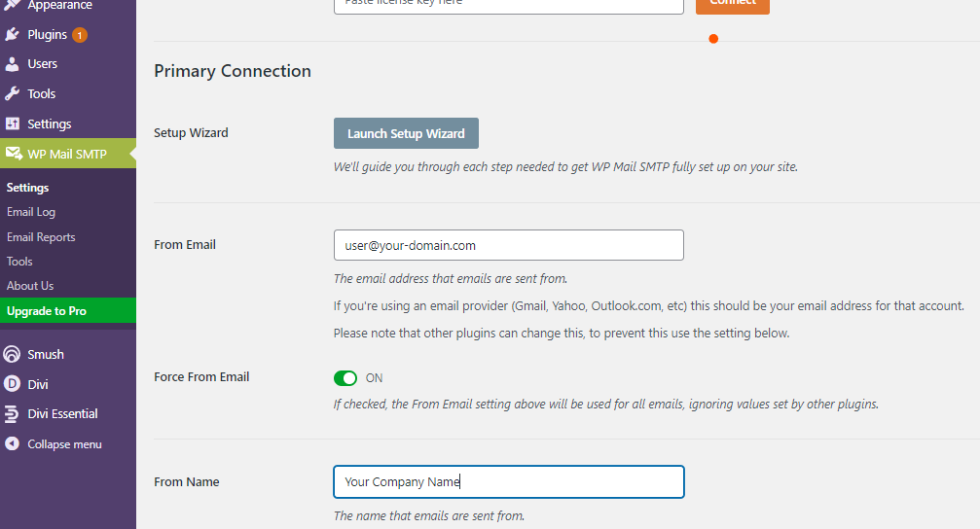The image size is (980, 529).
Task: Click the Divi circle icon
Action: pos(12,383)
